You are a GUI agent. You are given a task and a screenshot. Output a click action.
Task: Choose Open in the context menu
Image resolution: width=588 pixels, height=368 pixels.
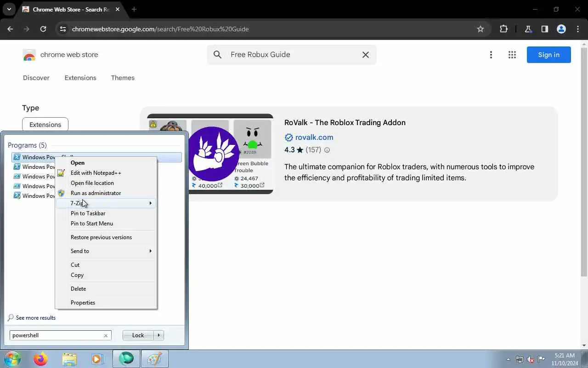(106, 163)
